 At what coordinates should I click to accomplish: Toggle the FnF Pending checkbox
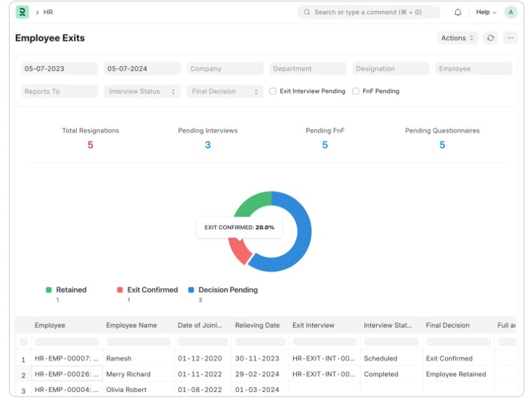[x=356, y=91]
